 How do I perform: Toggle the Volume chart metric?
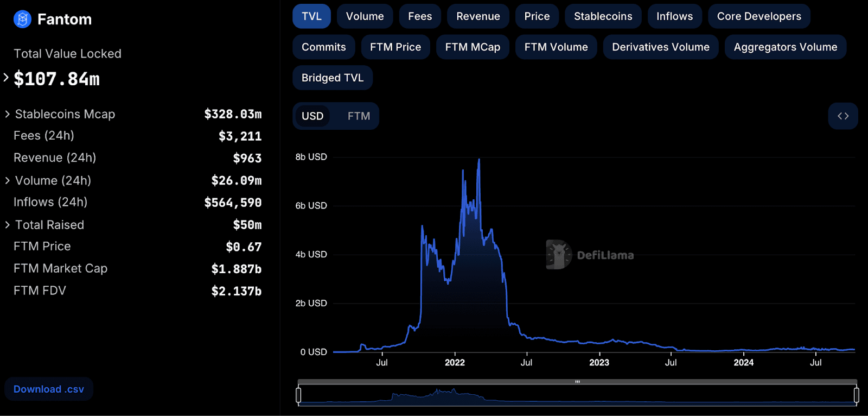pos(365,16)
